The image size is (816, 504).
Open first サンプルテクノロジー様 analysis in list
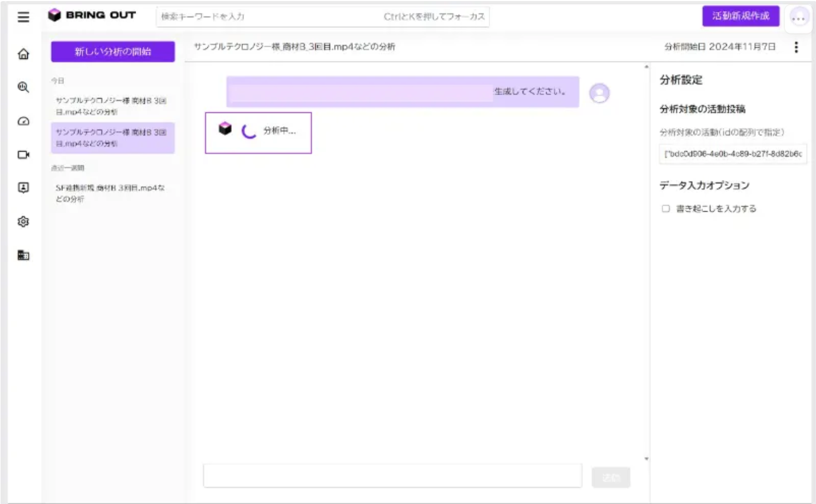click(113, 106)
